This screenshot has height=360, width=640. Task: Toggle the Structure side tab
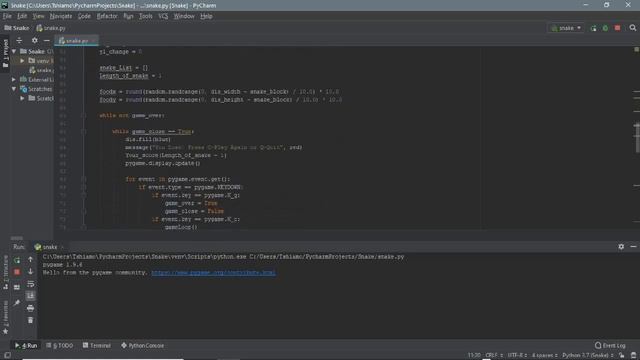point(5,272)
